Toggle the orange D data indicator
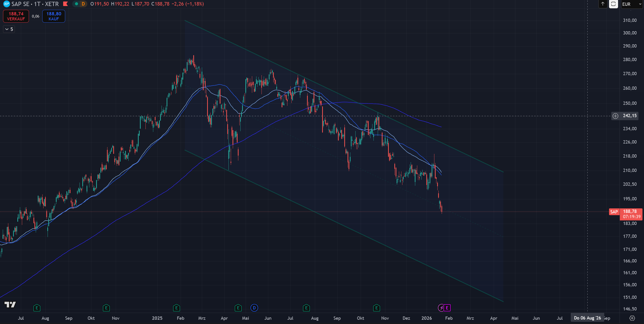Viewport: 644px width, 324px height. click(x=83, y=4)
